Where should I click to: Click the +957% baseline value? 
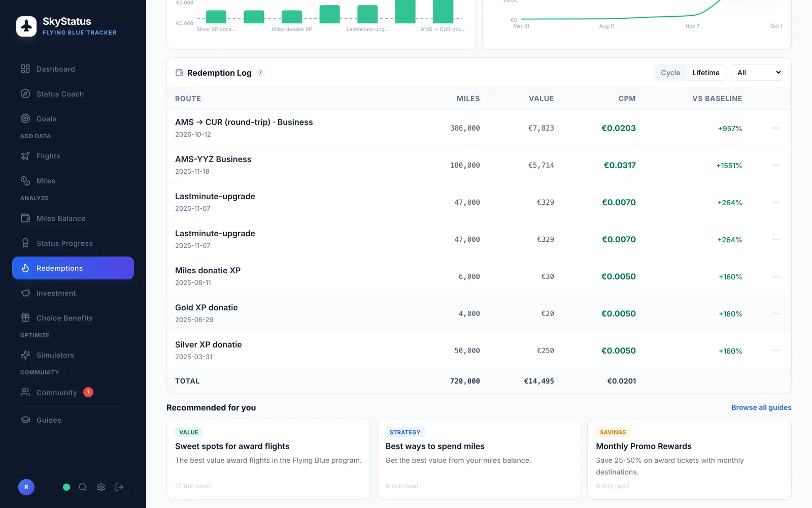(x=730, y=129)
